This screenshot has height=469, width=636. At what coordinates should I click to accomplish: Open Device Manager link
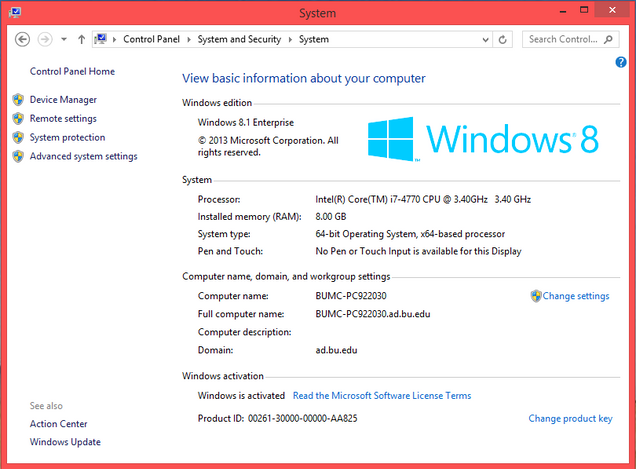(x=63, y=100)
